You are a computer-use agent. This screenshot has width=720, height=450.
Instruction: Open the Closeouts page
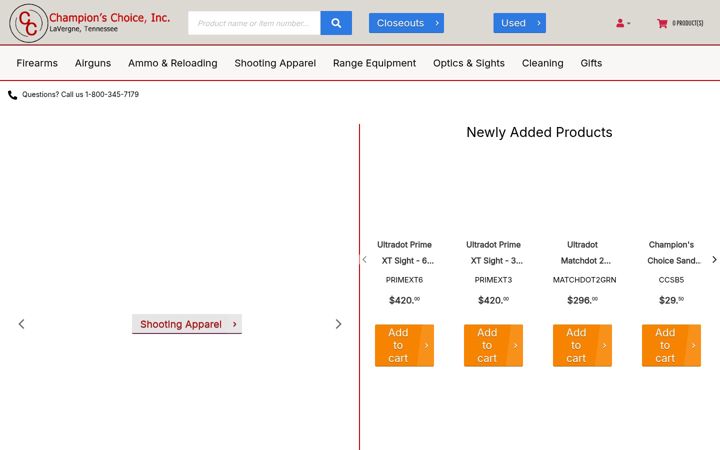406,23
